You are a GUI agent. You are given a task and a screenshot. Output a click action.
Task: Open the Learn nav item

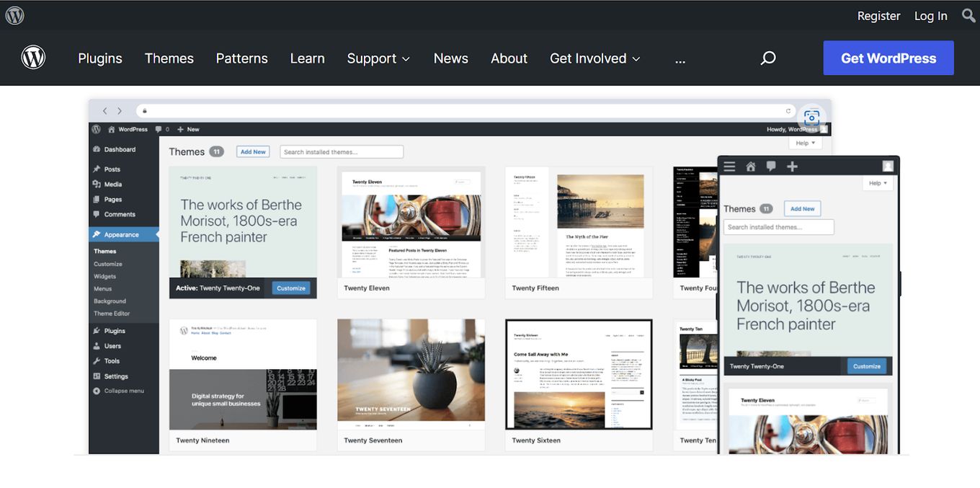tap(308, 58)
